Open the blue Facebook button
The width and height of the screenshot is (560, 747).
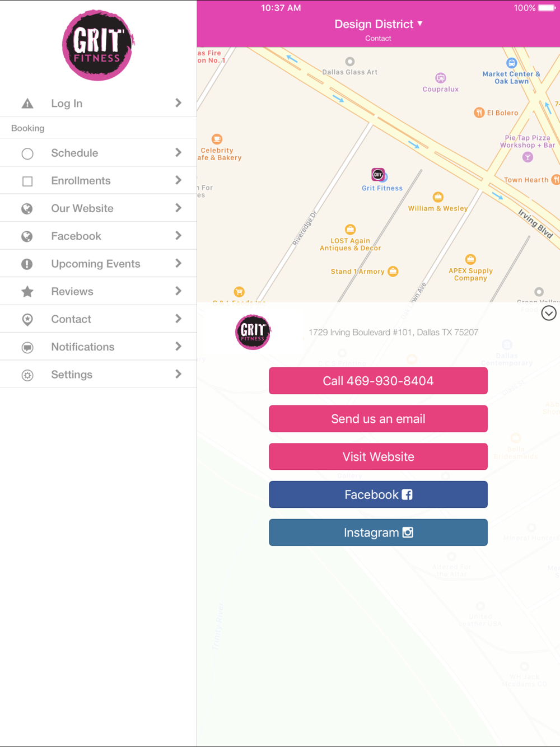tap(378, 494)
